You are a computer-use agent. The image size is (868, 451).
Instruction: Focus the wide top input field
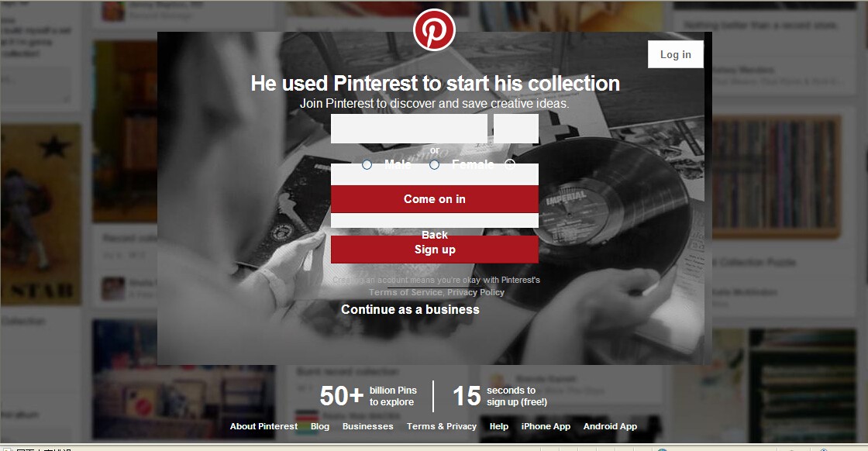click(x=409, y=129)
